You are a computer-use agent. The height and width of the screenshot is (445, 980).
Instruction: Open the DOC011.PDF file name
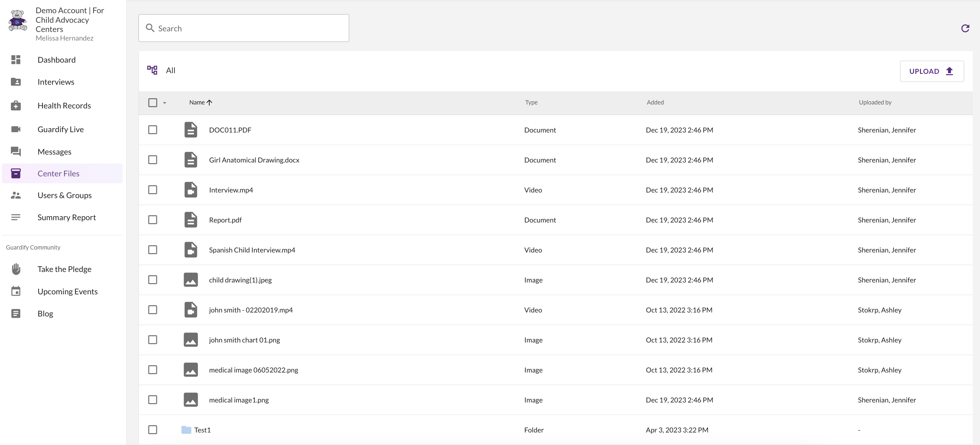coord(230,130)
